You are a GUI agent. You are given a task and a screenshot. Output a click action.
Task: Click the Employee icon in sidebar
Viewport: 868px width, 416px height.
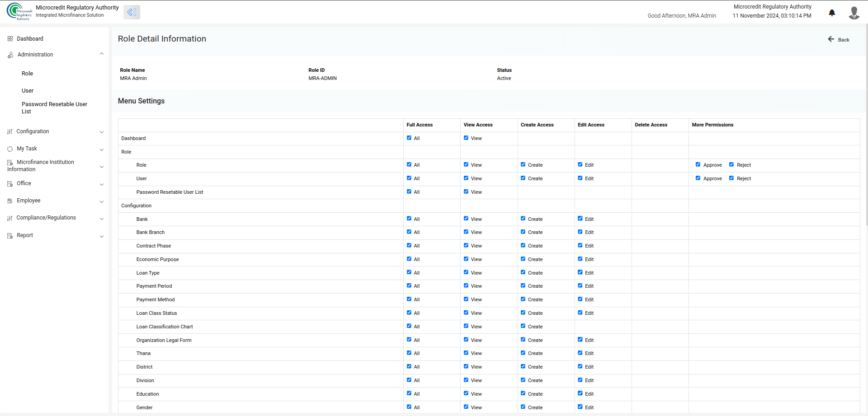tap(10, 201)
